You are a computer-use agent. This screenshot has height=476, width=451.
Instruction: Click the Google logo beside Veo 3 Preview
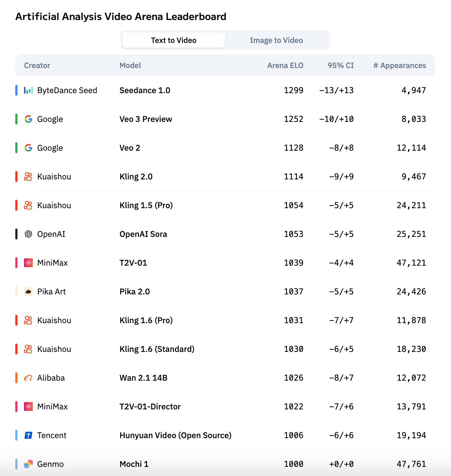(28, 119)
